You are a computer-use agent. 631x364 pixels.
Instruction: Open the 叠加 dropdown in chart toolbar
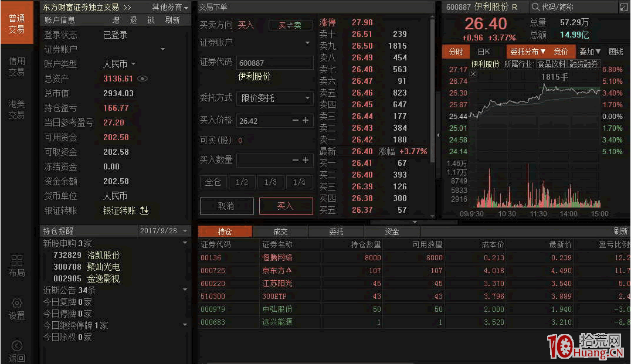tap(589, 52)
